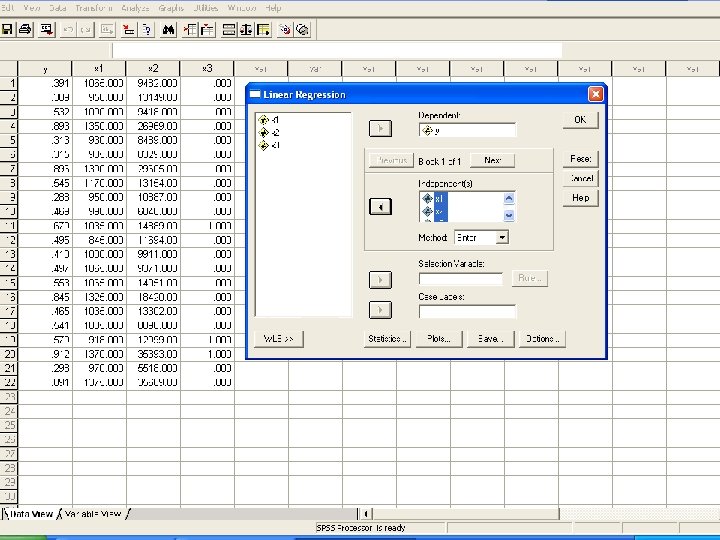
Task: Open the Window menu
Action: click(242, 8)
